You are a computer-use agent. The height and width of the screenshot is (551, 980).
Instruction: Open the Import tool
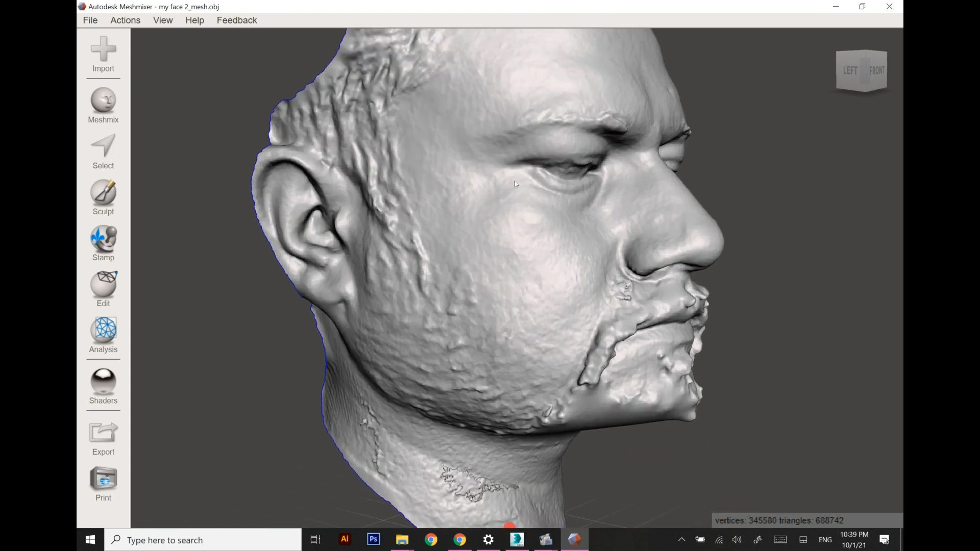[103, 55]
